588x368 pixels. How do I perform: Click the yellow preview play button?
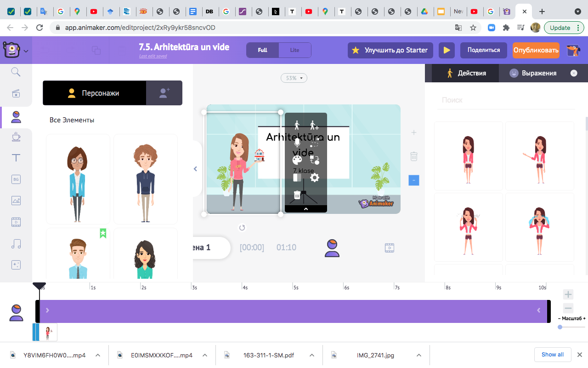pyautogui.click(x=446, y=50)
